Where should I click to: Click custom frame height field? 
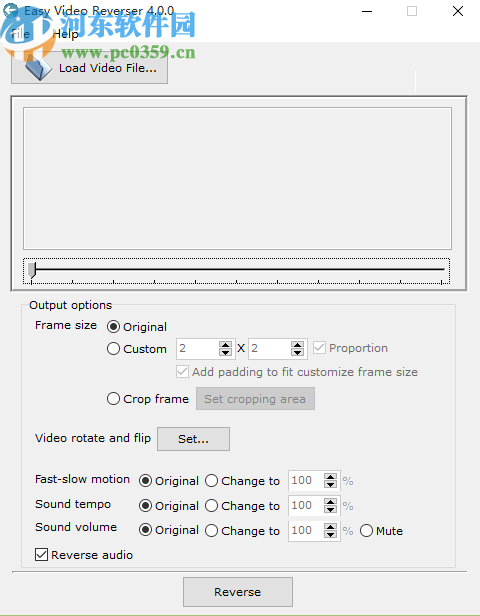270,348
